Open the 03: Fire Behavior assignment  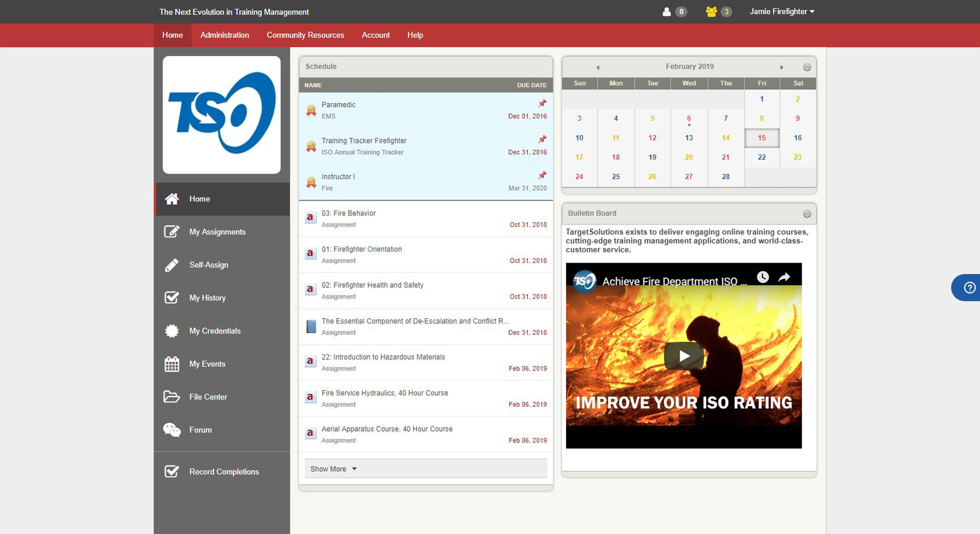(349, 213)
